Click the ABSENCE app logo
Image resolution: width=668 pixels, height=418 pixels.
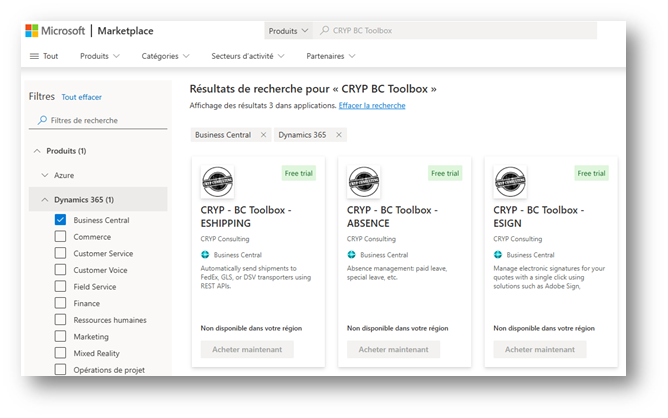(x=363, y=181)
